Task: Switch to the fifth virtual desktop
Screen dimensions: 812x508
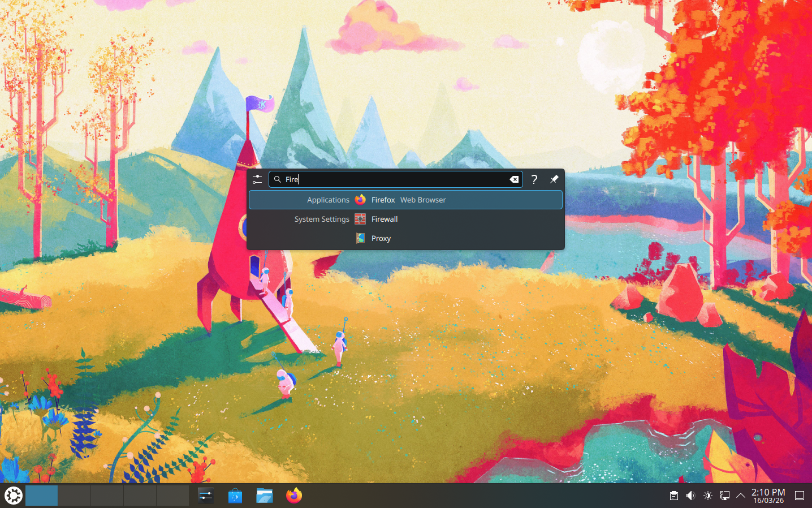Action: 172,496
